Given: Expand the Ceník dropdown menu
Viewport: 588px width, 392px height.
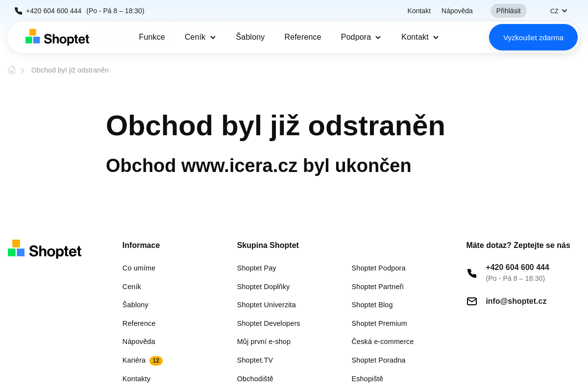Looking at the screenshot, I should 200,37.
